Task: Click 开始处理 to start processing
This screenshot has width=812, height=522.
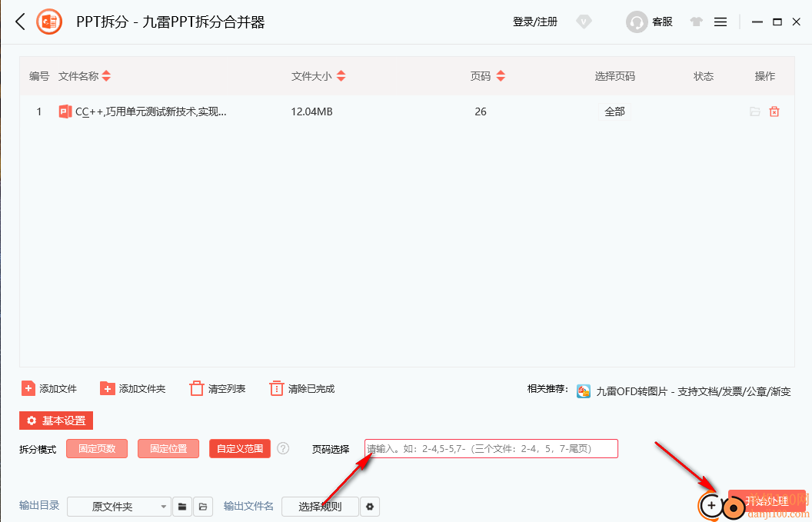Action: pyautogui.click(x=767, y=500)
